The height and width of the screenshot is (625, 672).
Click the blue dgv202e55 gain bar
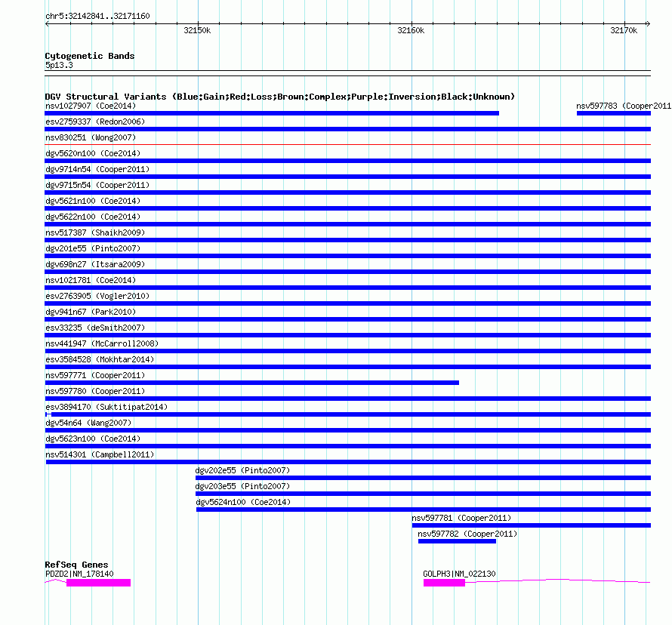point(423,478)
